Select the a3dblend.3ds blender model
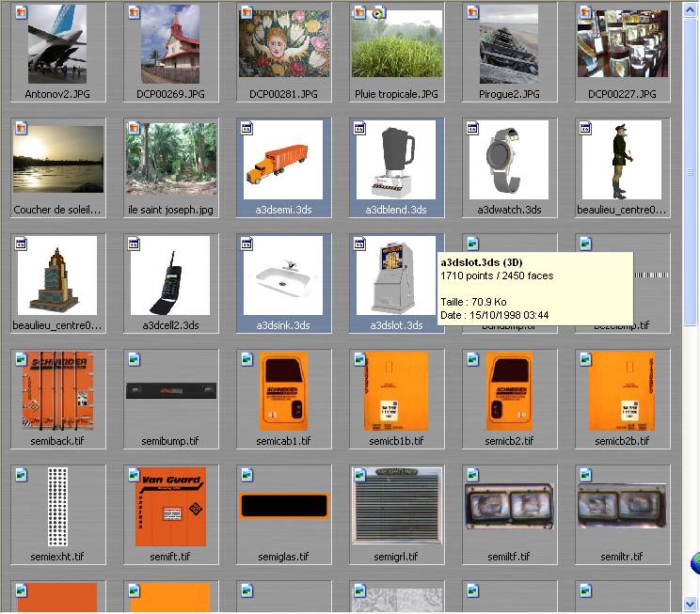 tap(396, 160)
